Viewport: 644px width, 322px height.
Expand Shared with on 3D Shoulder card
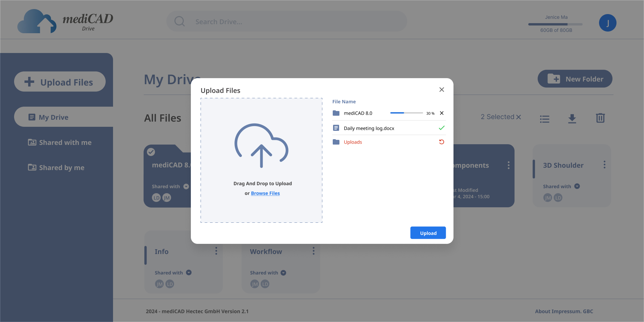pyautogui.click(x=577, y=186)
